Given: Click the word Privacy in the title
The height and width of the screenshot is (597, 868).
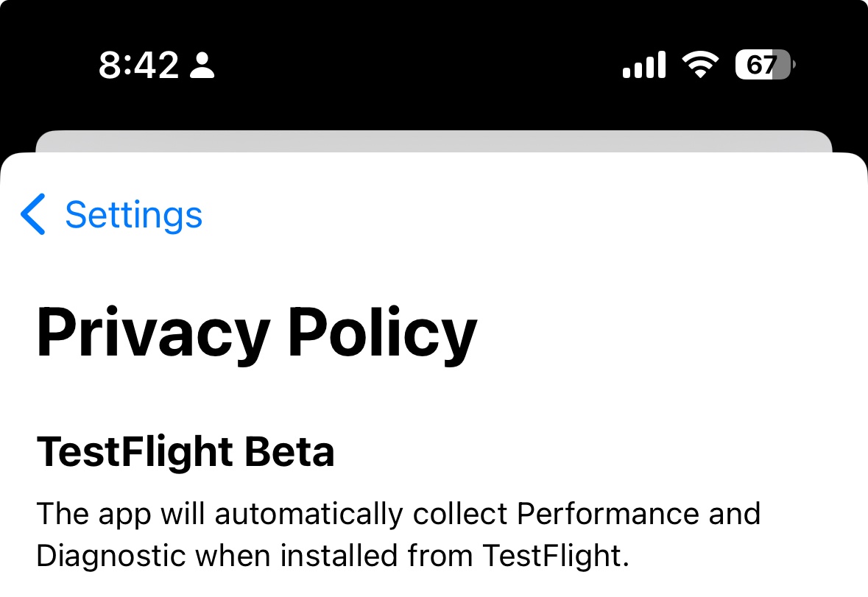Looking at the screenshot, I should (x=153, y=335).
